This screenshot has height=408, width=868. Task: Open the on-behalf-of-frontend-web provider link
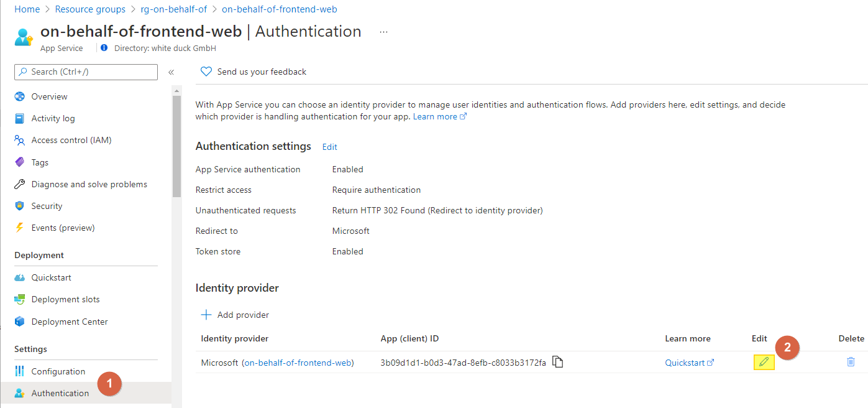(x=298, y=363)
